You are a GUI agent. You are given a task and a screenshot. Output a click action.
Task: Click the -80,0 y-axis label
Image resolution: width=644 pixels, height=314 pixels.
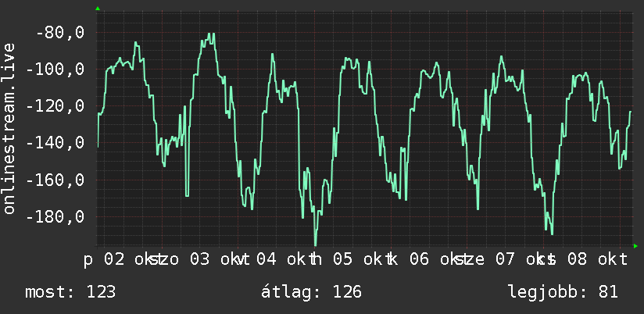tap(60, 33)
